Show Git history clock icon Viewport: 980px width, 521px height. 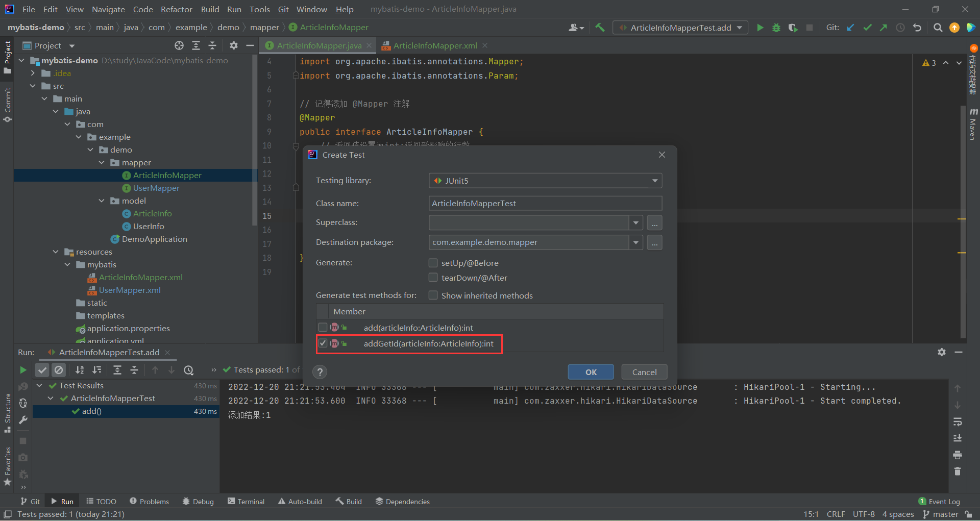[900, 28]
